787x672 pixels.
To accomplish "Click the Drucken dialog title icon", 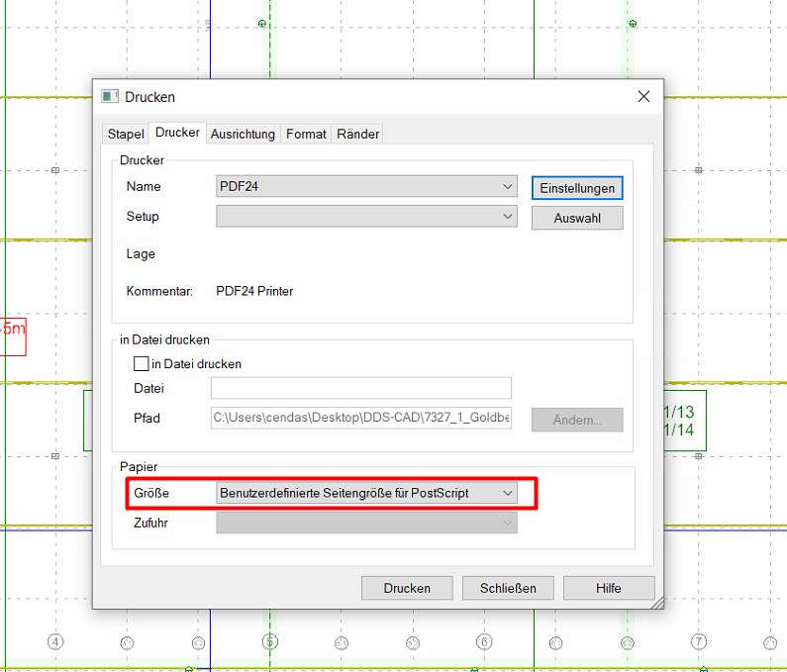I will (x=110, y=96).
